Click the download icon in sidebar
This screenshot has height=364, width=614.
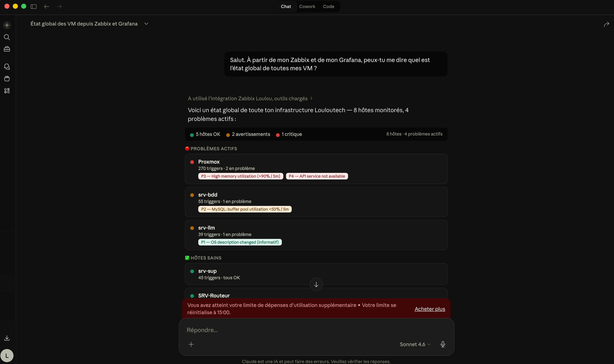pos(7,338)
